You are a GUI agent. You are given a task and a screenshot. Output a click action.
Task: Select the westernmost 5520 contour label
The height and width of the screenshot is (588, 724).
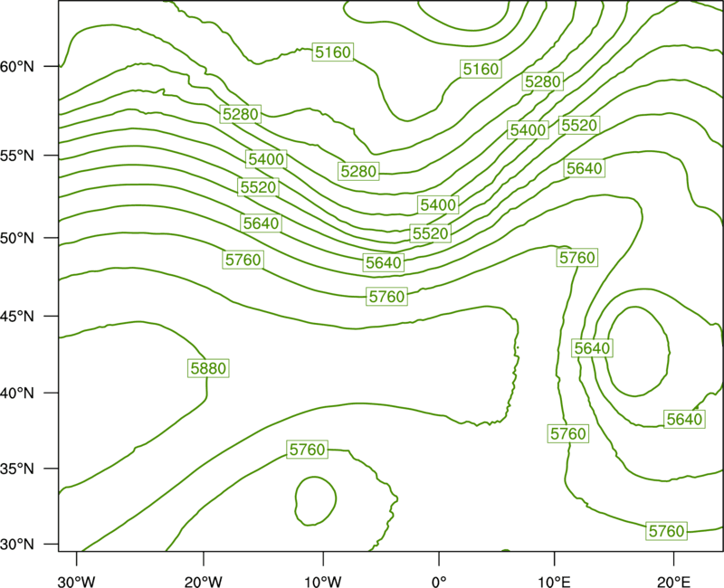(258, 187)
